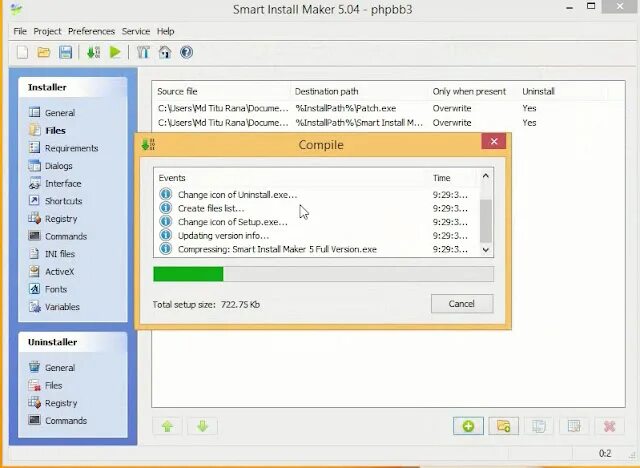Click events list scroll down arrow
The height and width of the screenshot is (468, 640).
coord(486,249)
